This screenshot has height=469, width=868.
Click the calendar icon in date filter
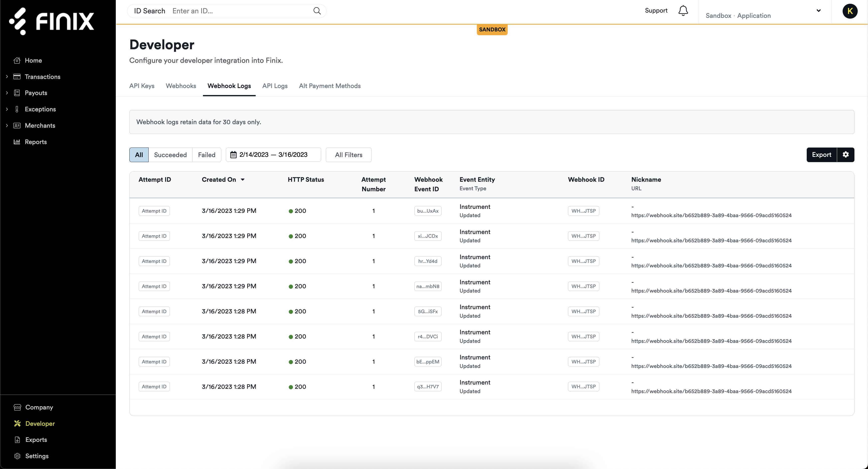233,155
